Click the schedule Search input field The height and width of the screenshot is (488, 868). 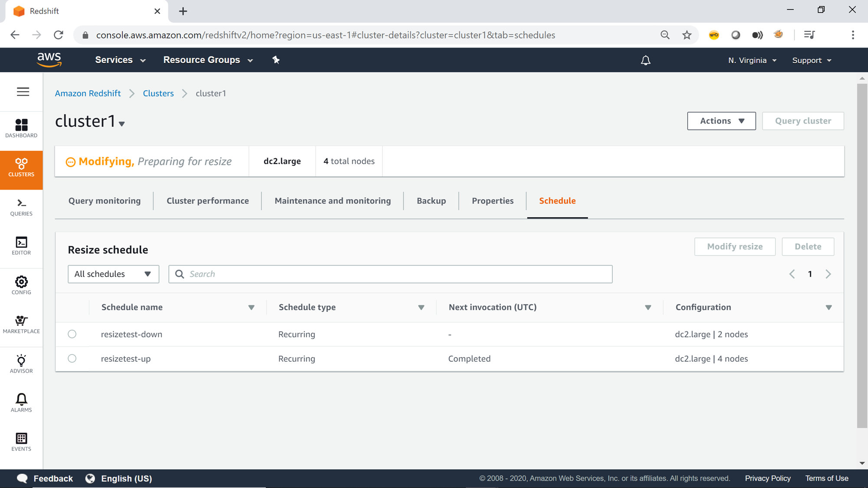coord(391,274)
